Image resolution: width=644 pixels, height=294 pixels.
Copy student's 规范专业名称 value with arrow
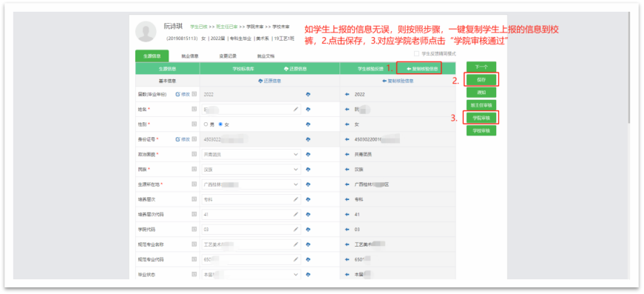click(x=347, y=244)
